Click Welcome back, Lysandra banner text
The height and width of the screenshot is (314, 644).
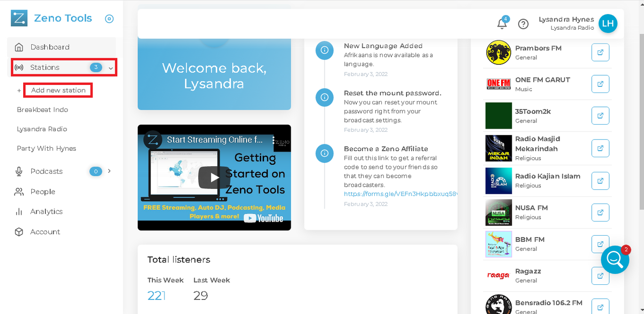pyautogui.click(x=214, y=76)
